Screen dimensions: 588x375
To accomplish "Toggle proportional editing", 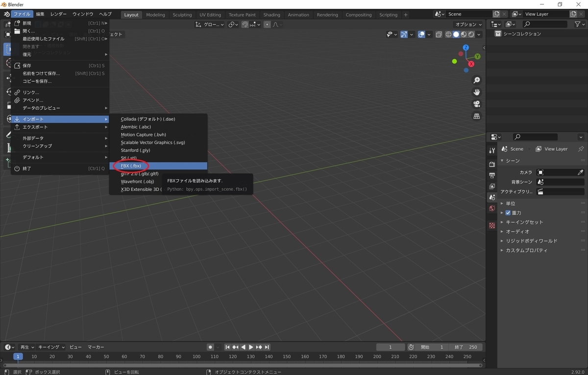I will (x=267, y=24).
